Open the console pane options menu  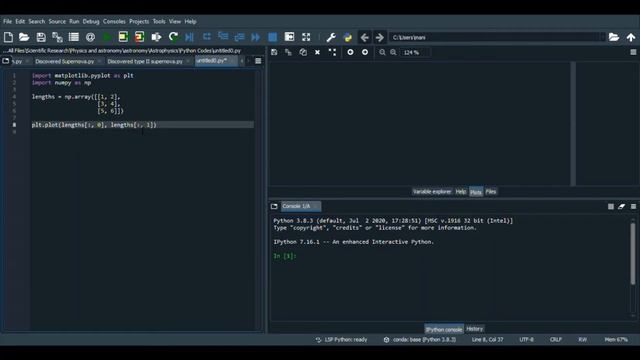[633, 207]
